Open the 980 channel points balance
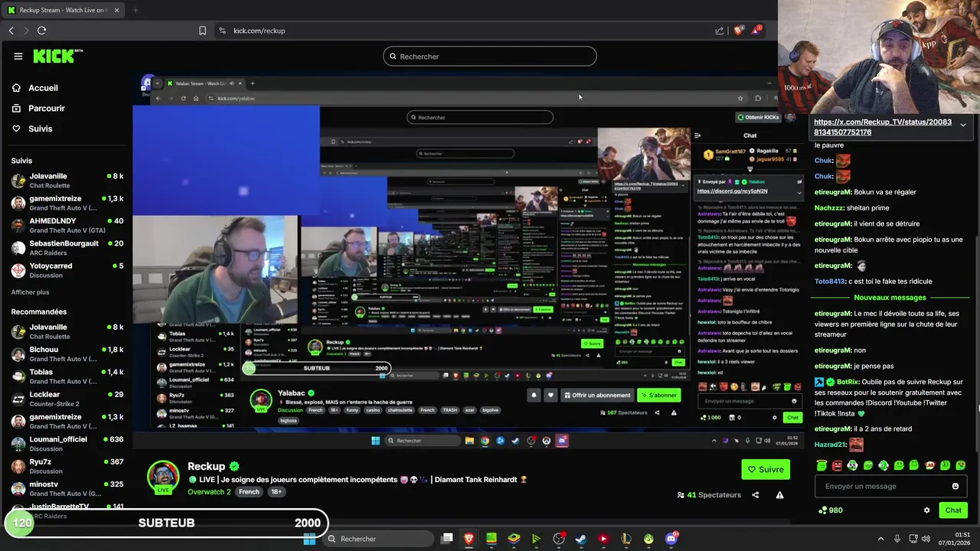This screenshot has width=980, height=551. [x=830, y=510]
